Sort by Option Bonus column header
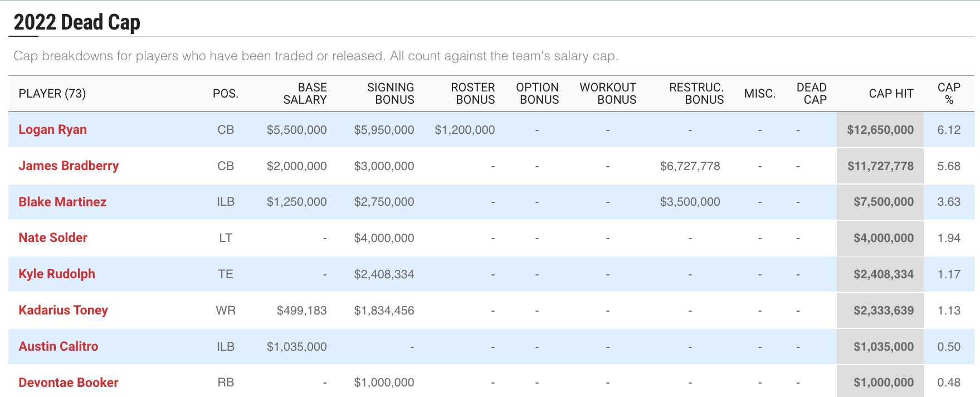The image size is (980, 397). click(538, 94)
